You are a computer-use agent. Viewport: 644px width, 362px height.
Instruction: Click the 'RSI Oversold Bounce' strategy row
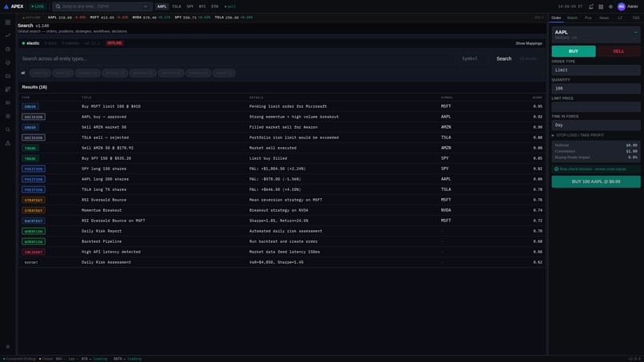(282, 200)
